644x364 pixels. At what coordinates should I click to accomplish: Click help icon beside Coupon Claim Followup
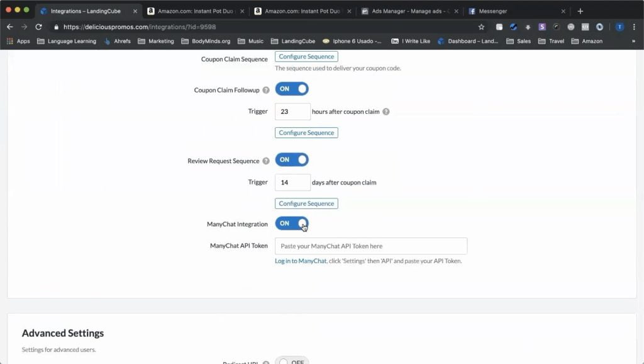(x=266, y=90)
